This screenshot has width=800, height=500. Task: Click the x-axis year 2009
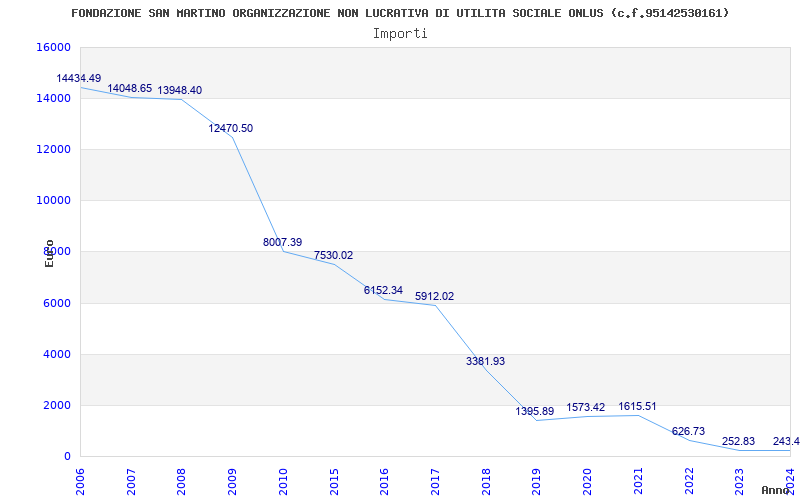[x=232, y=482]
